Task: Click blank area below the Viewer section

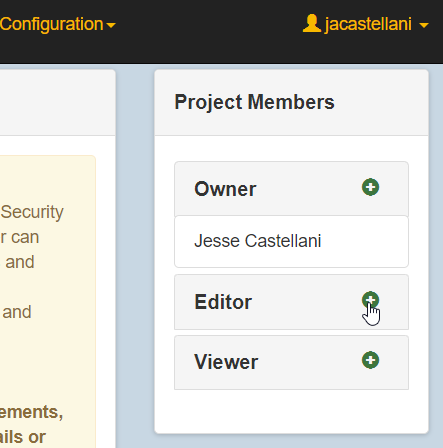Action: coord(291,411)
